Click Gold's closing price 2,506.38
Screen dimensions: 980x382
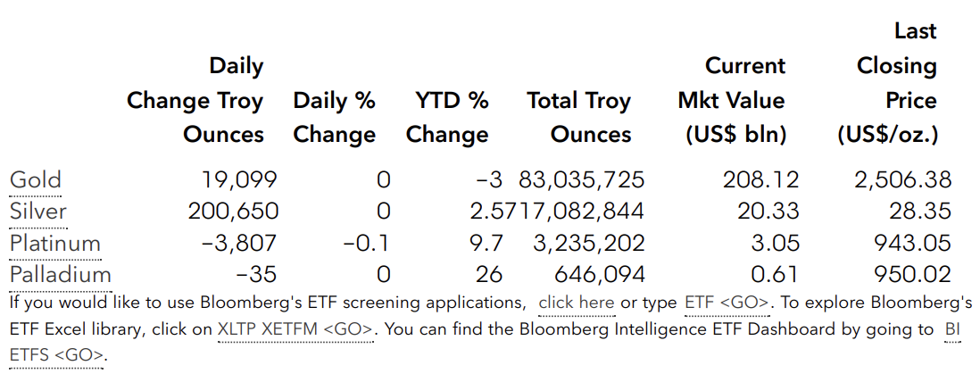point(903,180)
